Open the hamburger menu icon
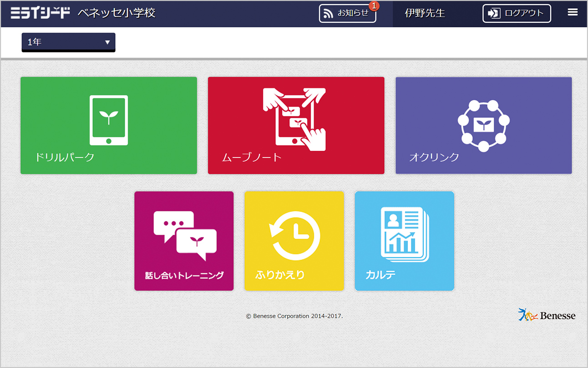This screenshot has width=588, height=368. point(573,13)
